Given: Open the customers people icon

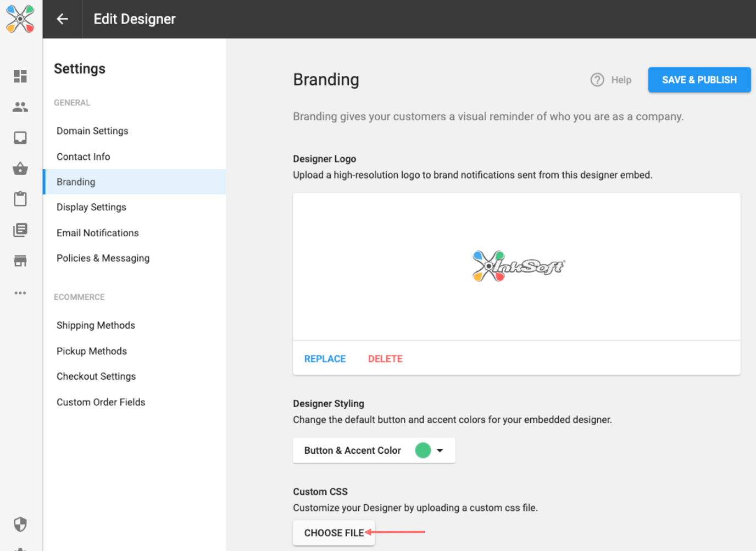Looking at the screenshot, I should [x=20, y=107].
